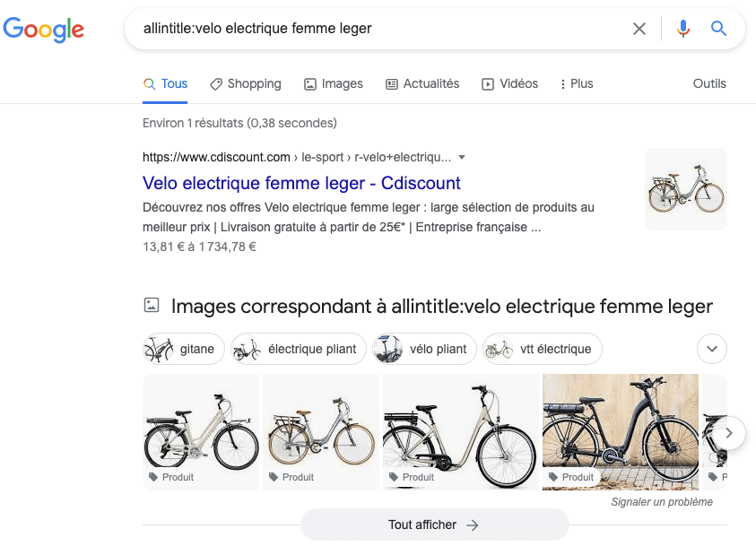The image size is (756, 555).
Task: Select the électrique pliant filter chip
Action: [x=299, y=349]
